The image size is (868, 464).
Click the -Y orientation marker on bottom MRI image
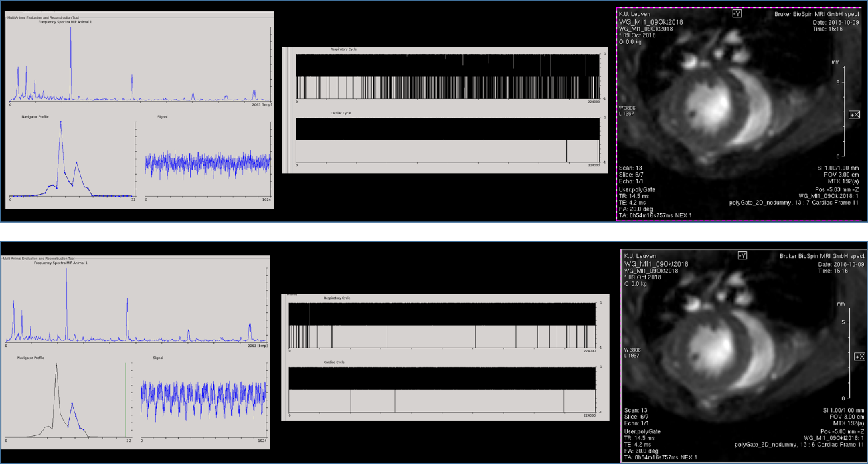coord(743,256)
